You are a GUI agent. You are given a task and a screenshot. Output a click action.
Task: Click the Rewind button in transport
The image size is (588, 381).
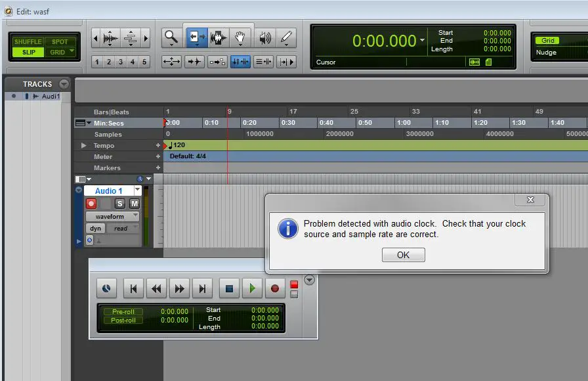coord(156,288)
